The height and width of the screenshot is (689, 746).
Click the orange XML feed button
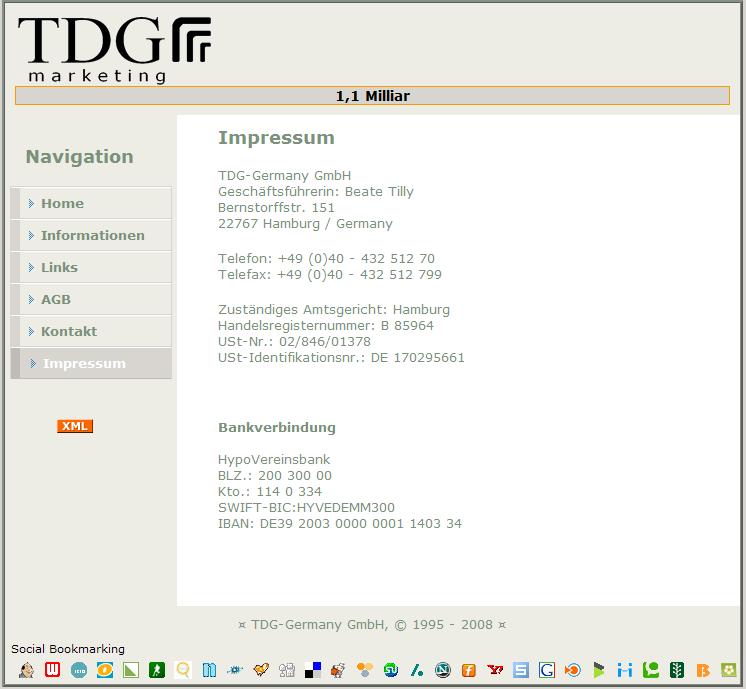[75, 426]
